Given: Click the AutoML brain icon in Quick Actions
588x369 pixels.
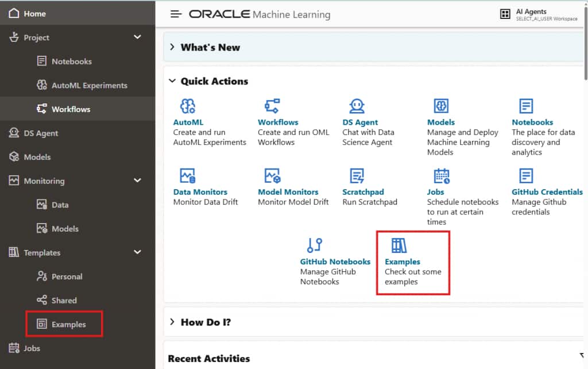Looking at the screenshot, I should [188, 106].
